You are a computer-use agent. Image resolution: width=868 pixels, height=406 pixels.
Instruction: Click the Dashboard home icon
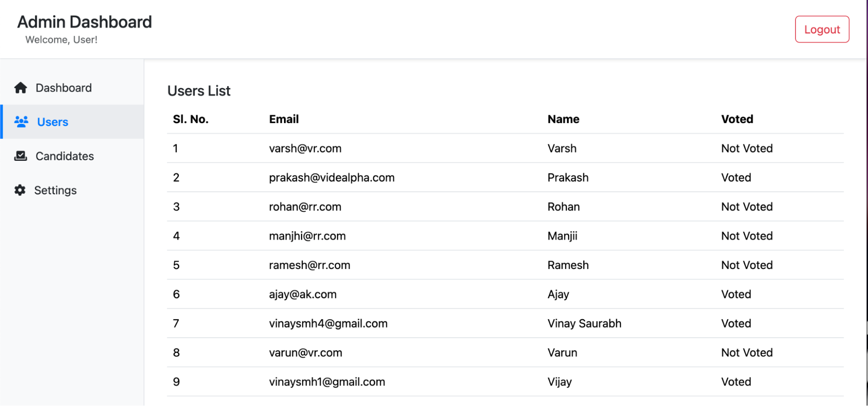coord(20,88)
